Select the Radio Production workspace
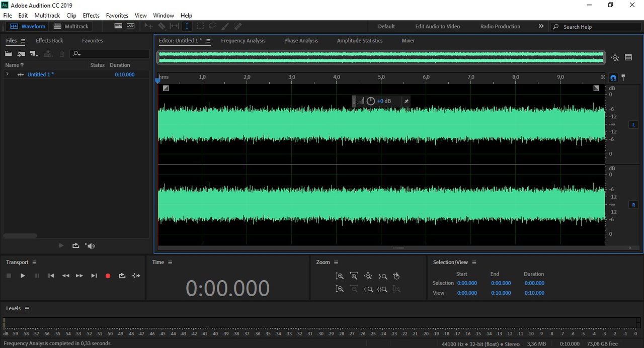The image size is (644, 348). (500, 26)
